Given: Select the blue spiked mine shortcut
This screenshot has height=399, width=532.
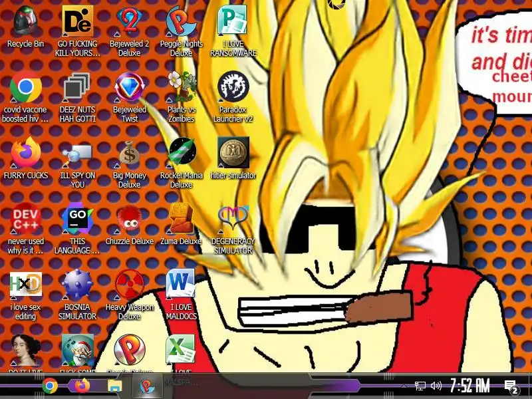Looking at the screenshot, I should (x=77, y=285).
